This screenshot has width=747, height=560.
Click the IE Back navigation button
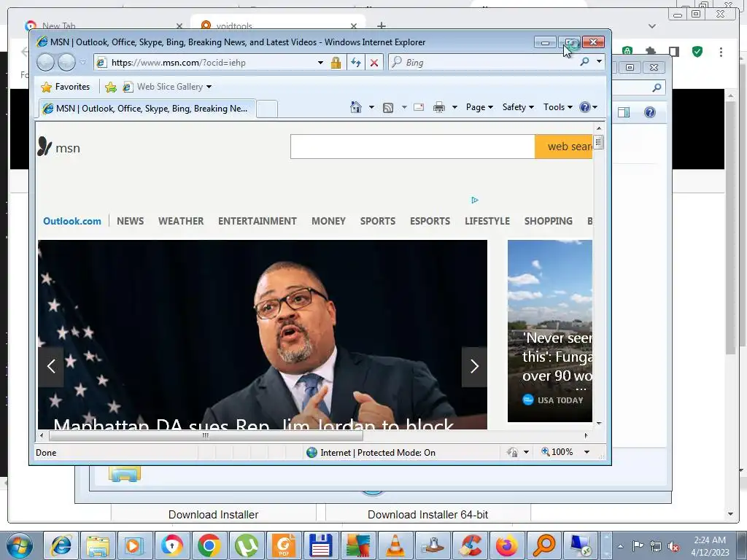click(46, 63)
